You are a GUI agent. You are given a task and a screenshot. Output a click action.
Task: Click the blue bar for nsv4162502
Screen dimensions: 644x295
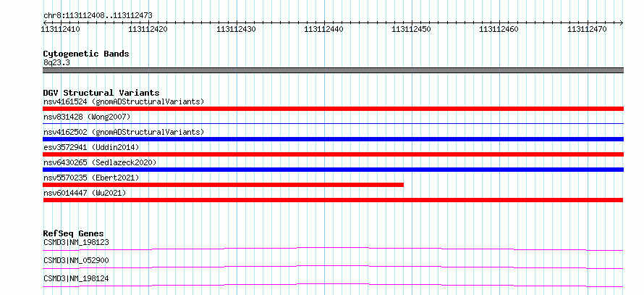[x=333, y=139]
